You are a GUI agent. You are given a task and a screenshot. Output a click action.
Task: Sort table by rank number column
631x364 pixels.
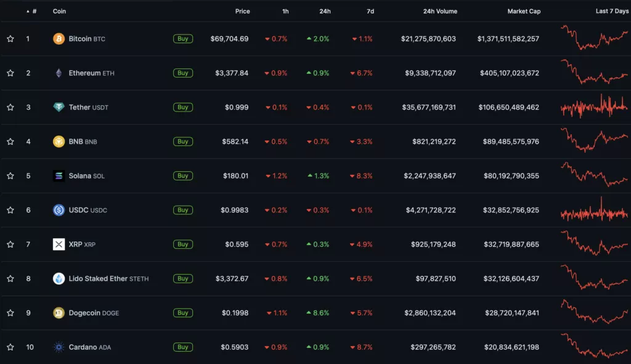click(32, 11)
